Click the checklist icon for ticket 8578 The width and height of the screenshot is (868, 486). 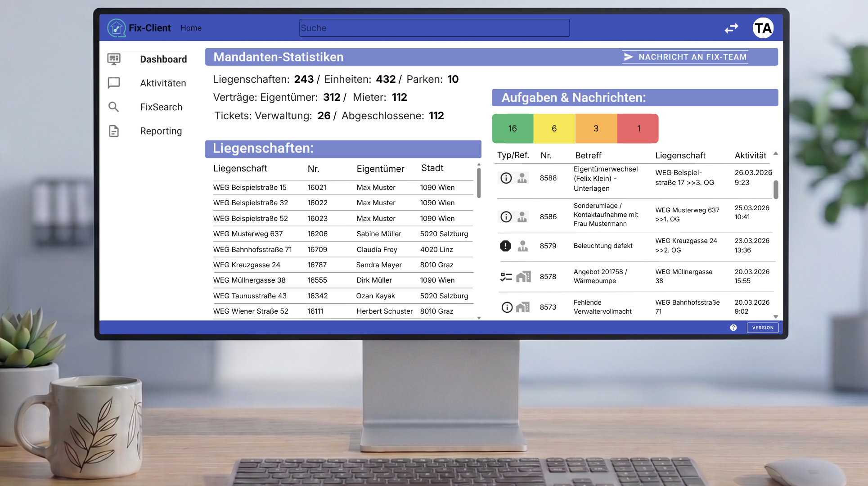tap(506, 277)
